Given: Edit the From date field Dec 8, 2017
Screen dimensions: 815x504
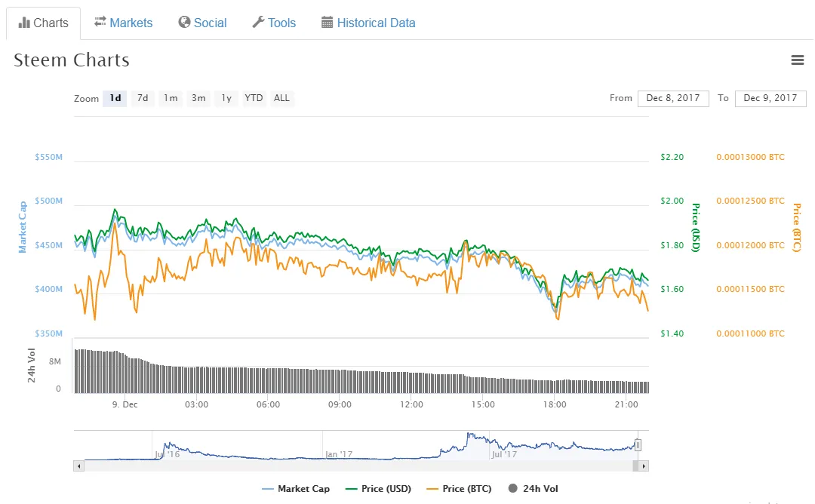Looking at the screenshot, I should [x=673, y=98].
